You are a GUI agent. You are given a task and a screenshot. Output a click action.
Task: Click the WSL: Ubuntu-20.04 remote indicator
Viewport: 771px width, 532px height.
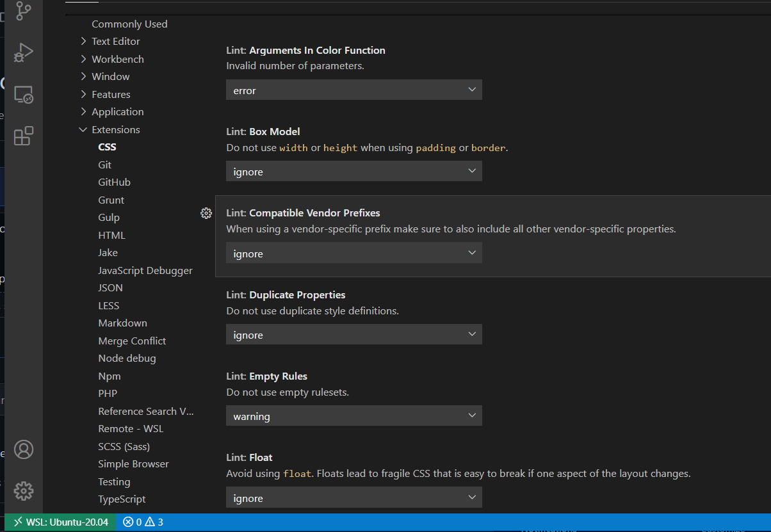click(60, 522)
